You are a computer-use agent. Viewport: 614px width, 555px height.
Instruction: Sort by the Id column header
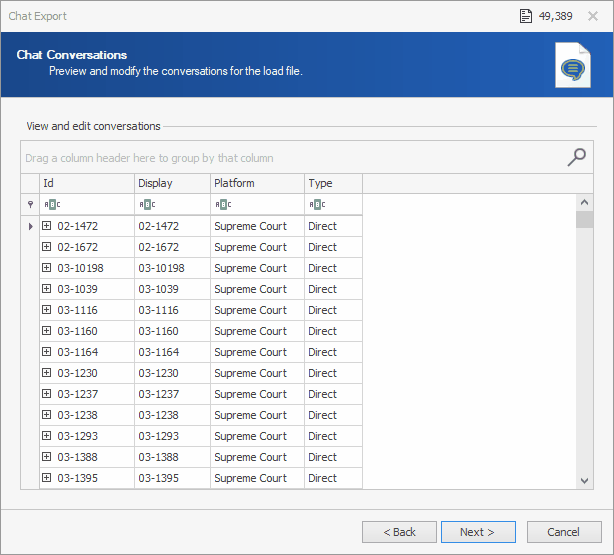click(87, 183)
